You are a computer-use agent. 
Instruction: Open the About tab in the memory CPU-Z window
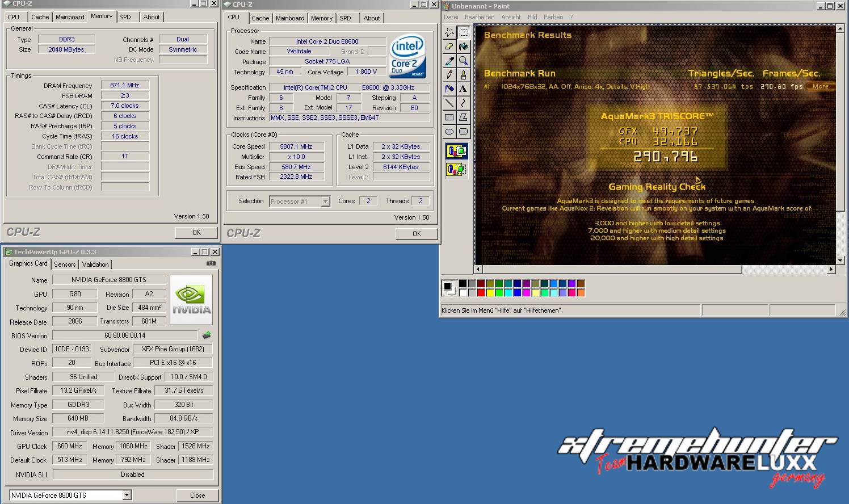point(152,17)
